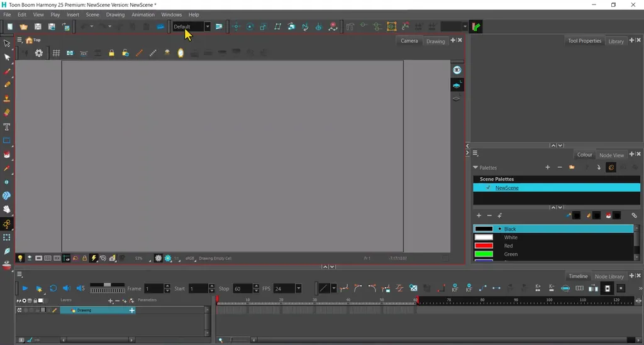Image resolution: width=644 pixels, height=345 pixels.
Task: Click the Open Scene folder icon
Action: click(x=23, y=26)
